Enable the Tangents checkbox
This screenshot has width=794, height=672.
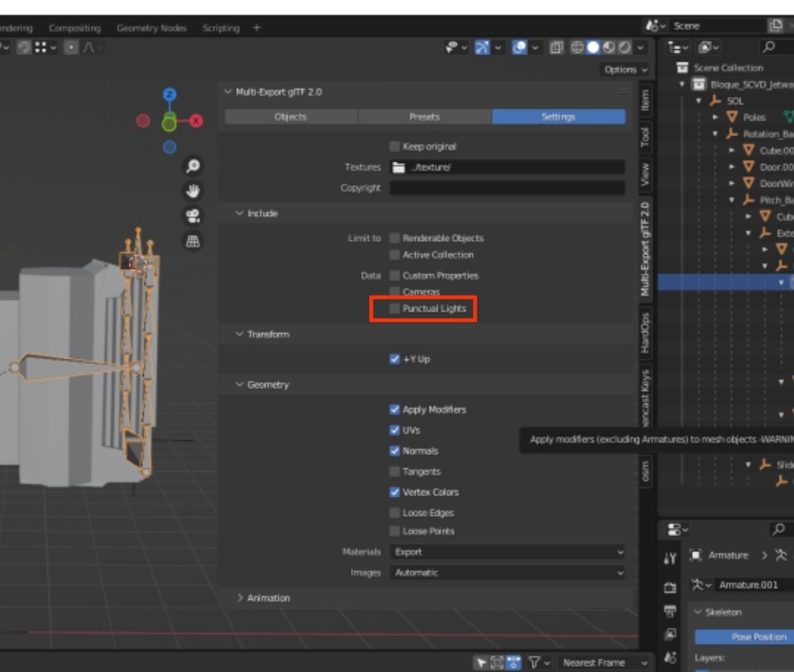click(x=395, y=471)
